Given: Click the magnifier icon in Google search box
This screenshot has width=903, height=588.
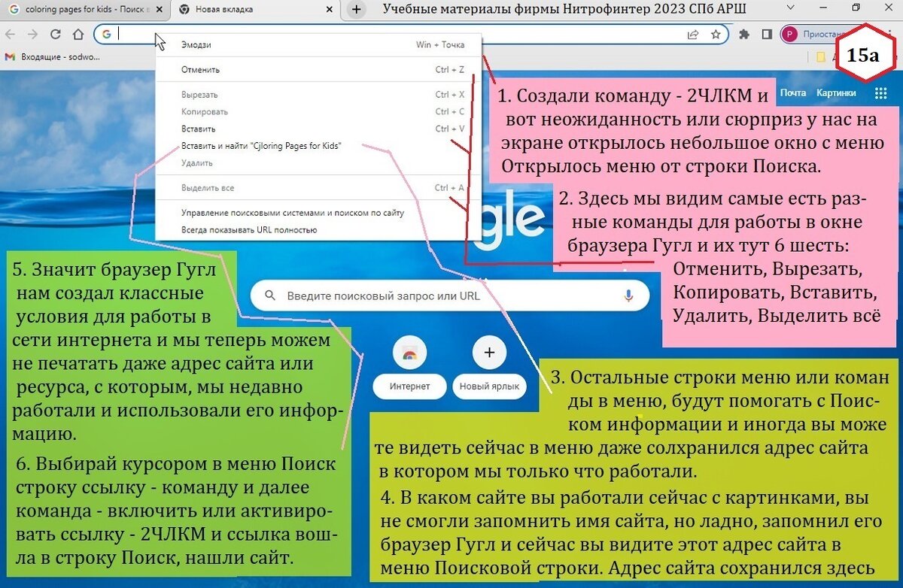Looking at the screenshot, I should [x=270, y=296].
